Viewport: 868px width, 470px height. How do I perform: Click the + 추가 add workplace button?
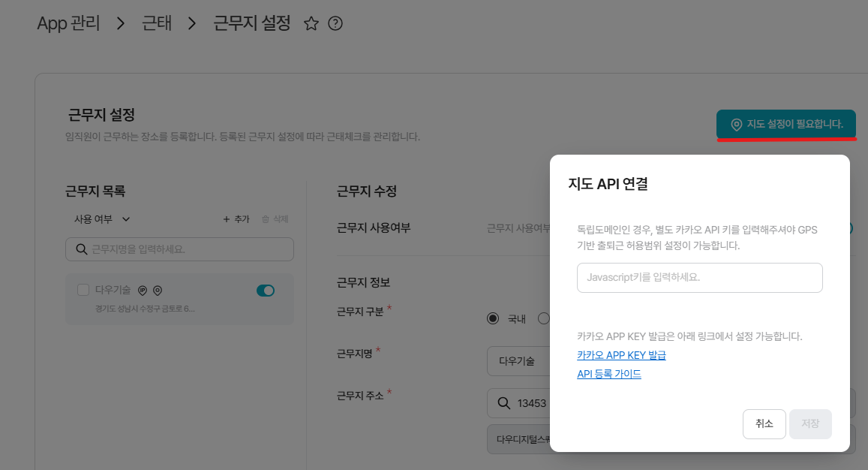click(236, 219)
